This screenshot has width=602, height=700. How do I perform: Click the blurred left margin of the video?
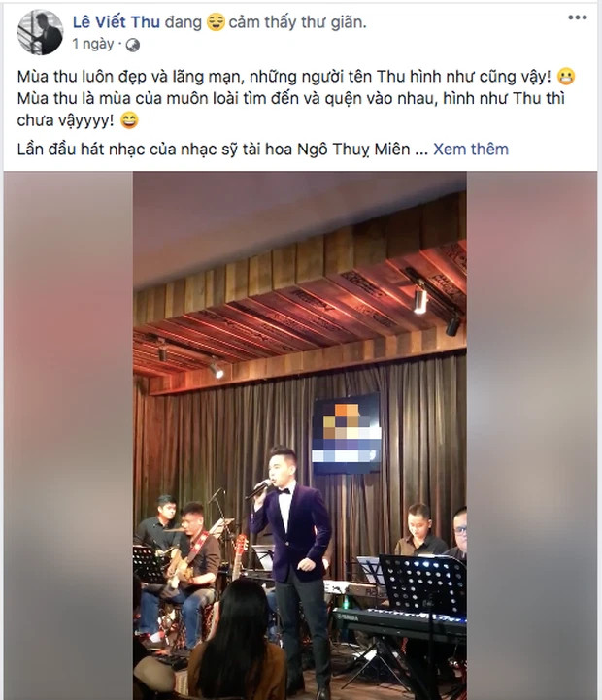click(68, 436)
